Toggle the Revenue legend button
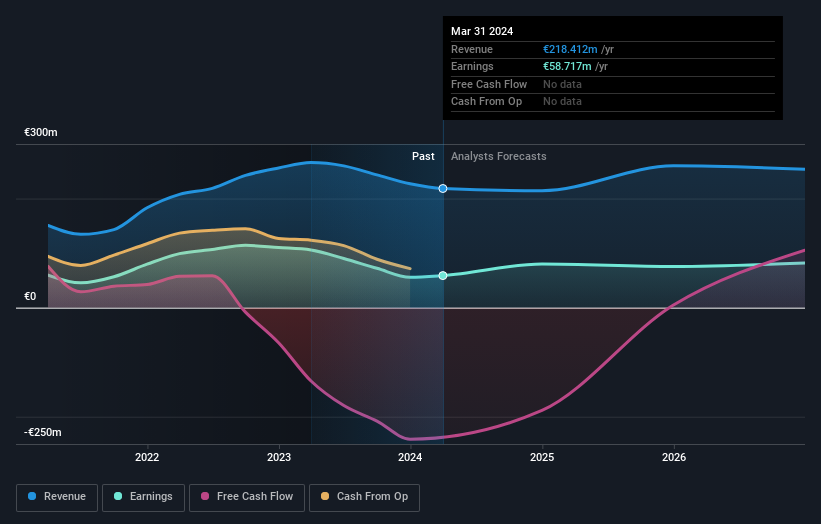Viewport: 821px width, 524px height. (57, 497)
